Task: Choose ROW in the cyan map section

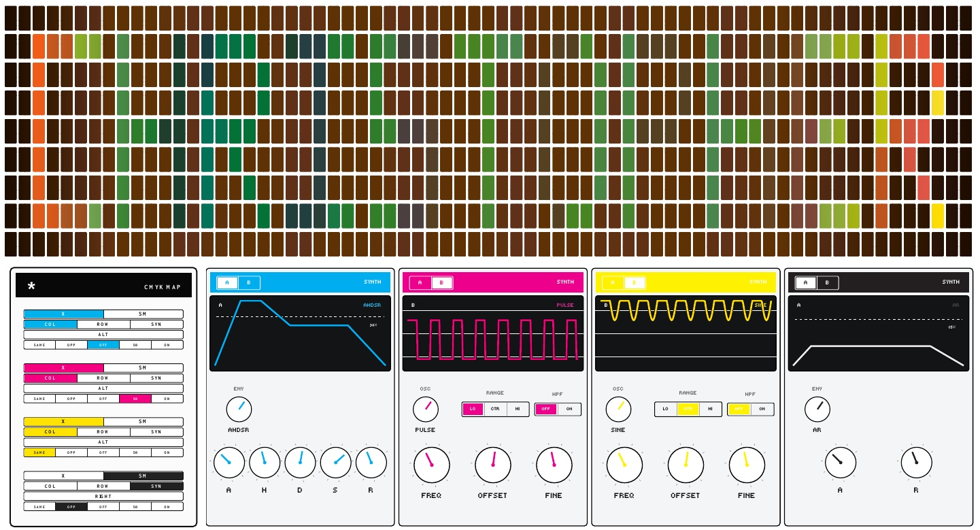Action: [x=103, y=325]
